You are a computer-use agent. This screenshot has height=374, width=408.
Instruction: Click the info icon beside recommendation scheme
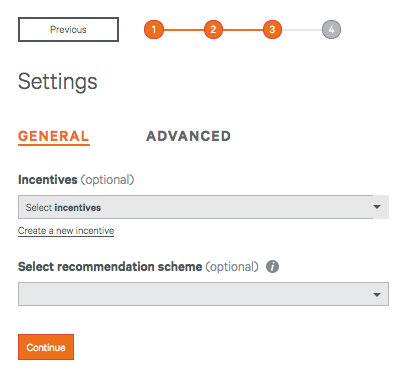point(272,267)
